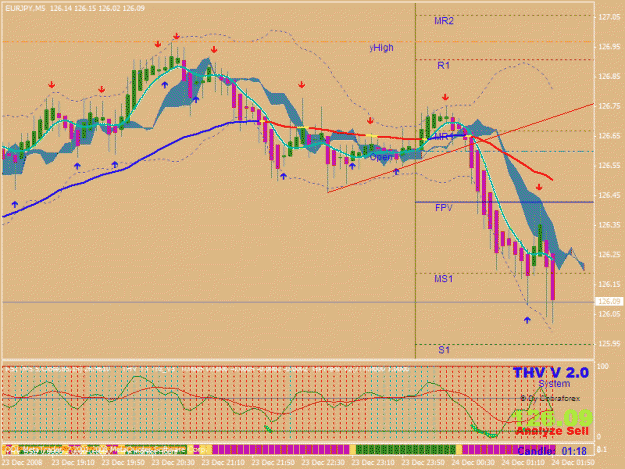Click the Candle: 01:18 countdown timer

[552, 451]
